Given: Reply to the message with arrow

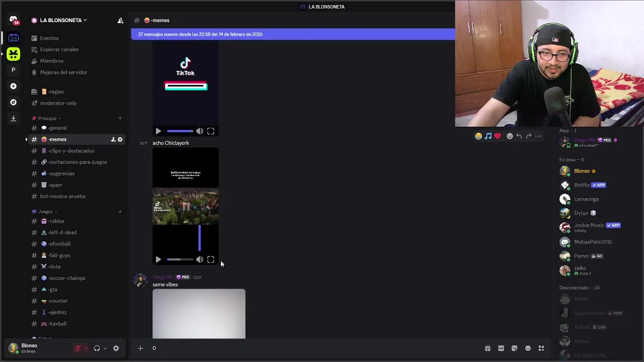Looking at the screenshot, I should [x=519, y=136].
